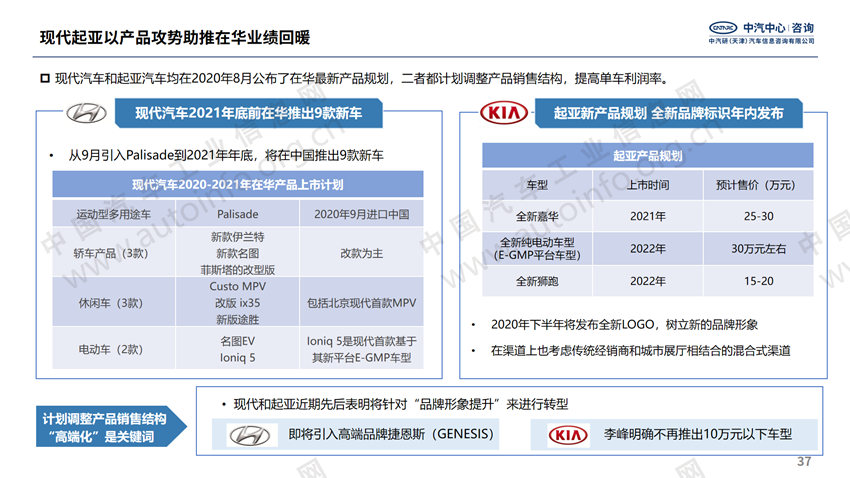
Task: Select the 轿车产品（3款） cell
Action: pos(114,253)
